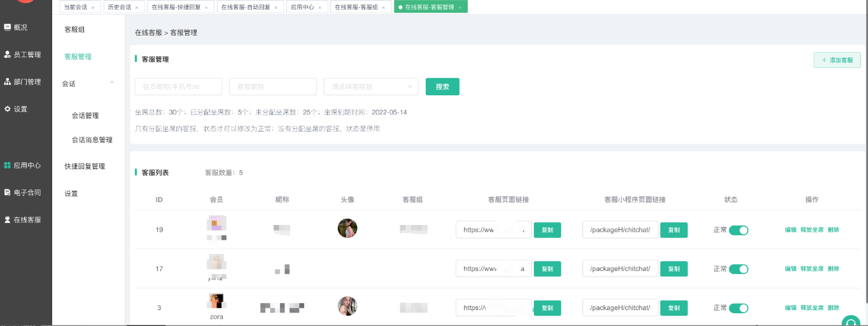
Task: Select 在线客服 icon in dark sidebar
Action: pyautogui.click(x=8, y=220)
